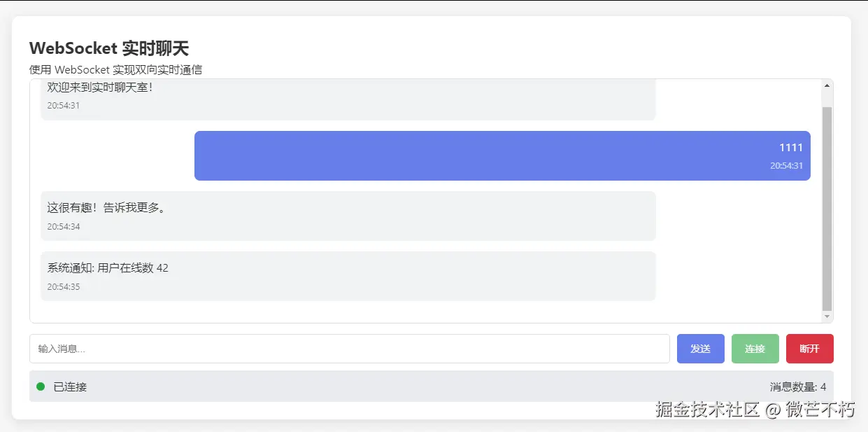
Task: Click the WebSocket 实时聊天 page heading
Action: click(x=109, y=48)
